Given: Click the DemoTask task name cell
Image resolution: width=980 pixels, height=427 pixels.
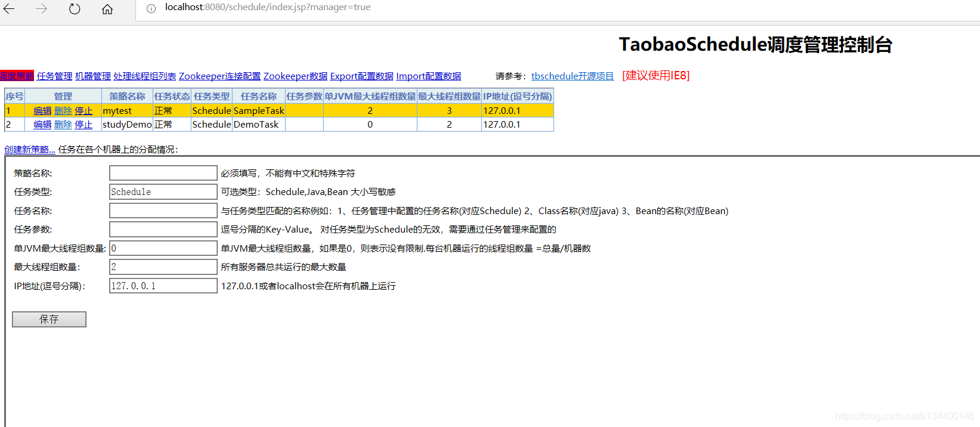Looking at the screenshot, I should click(259, 125).
